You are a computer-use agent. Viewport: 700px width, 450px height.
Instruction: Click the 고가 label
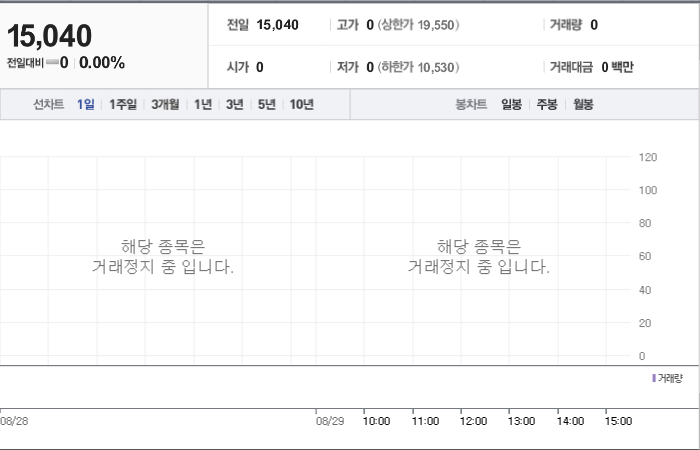click(x=347, y=25)
